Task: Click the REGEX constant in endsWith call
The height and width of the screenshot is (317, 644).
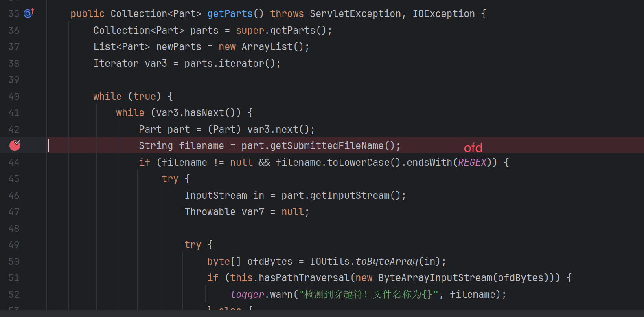Action: point(472,163)
